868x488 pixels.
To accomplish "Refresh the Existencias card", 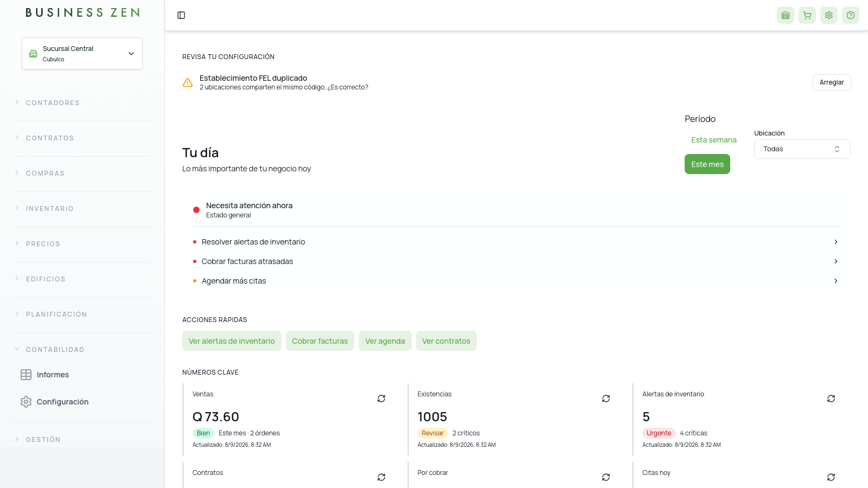I will point(606,399).
